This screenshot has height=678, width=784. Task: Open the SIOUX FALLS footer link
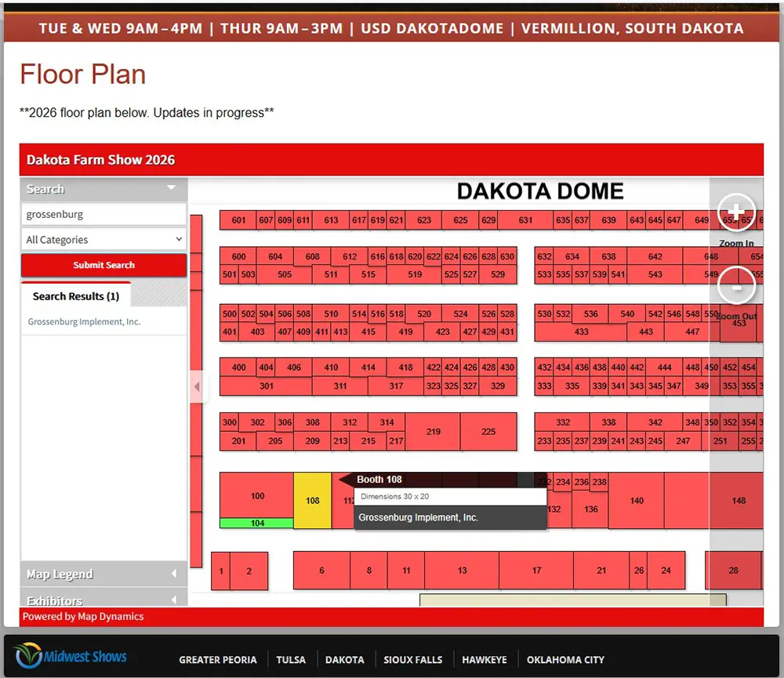pyautogui.click(x=412, y=659)
